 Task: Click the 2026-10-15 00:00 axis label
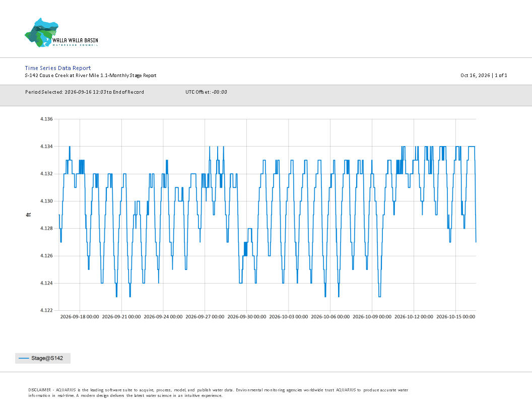coord(455,317)
